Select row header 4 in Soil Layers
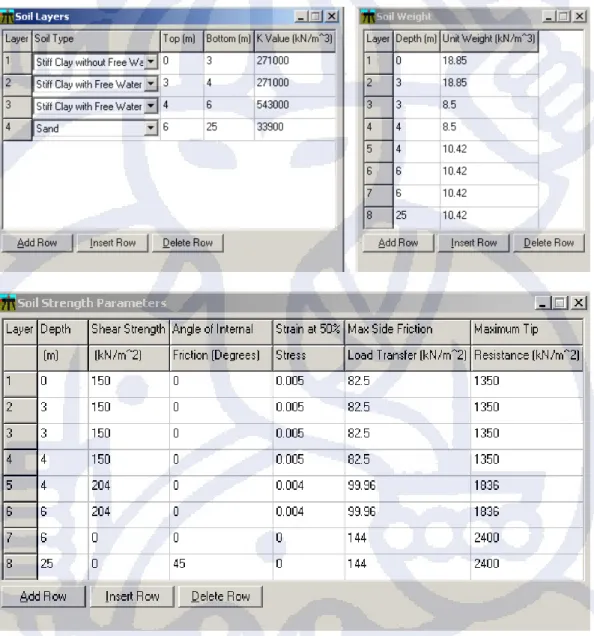Image resolution: width=594 pixels, height=636 pixels. point(17,129)
